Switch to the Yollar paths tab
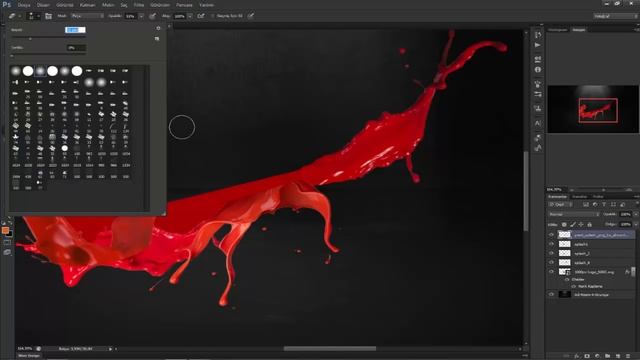This screenshot has height=360, width=640. click(x=598, y=197)
